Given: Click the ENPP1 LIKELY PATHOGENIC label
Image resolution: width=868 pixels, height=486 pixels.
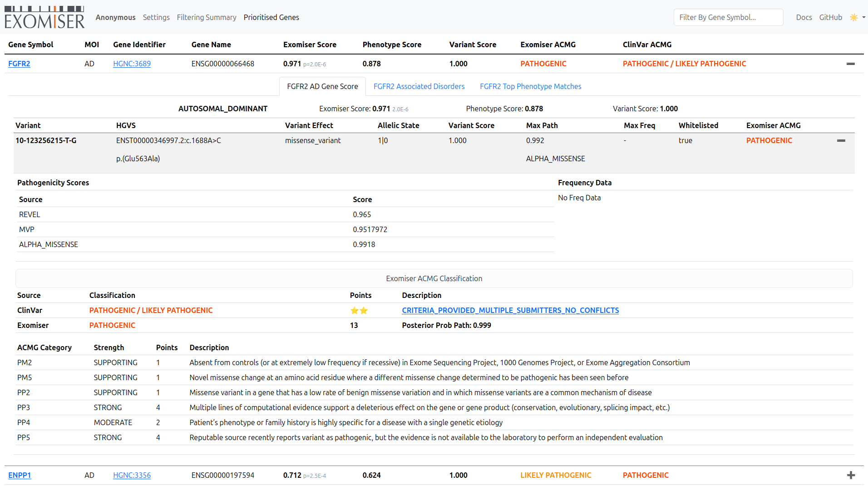Looking at the screenshot, I should click(556, 475).
